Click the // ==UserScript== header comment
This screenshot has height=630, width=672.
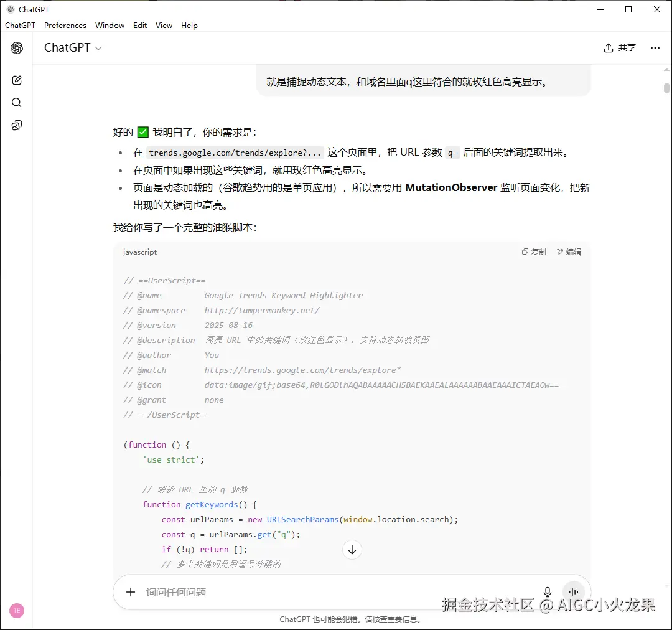coord(164,281)
